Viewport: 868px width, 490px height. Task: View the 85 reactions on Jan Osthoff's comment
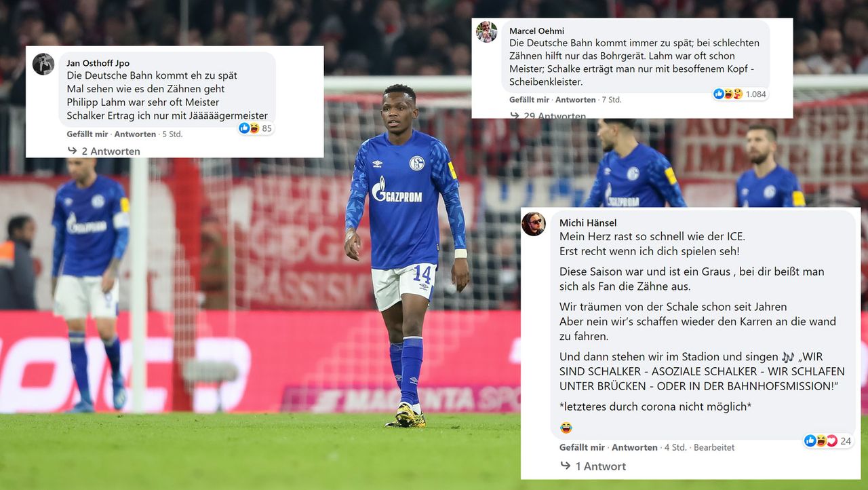pyautogui.click(x=255, y=128)
